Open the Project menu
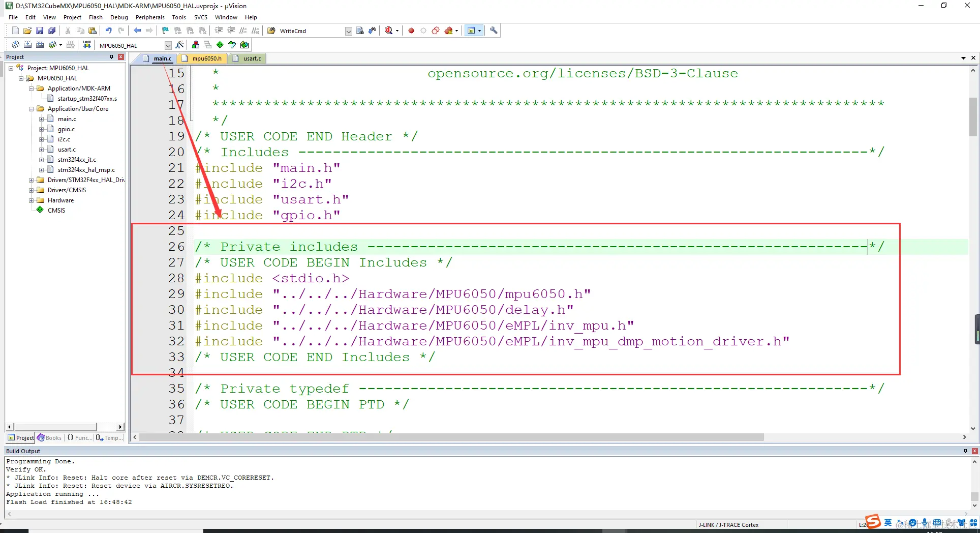980x533 pixels. (x=72, y=17)
